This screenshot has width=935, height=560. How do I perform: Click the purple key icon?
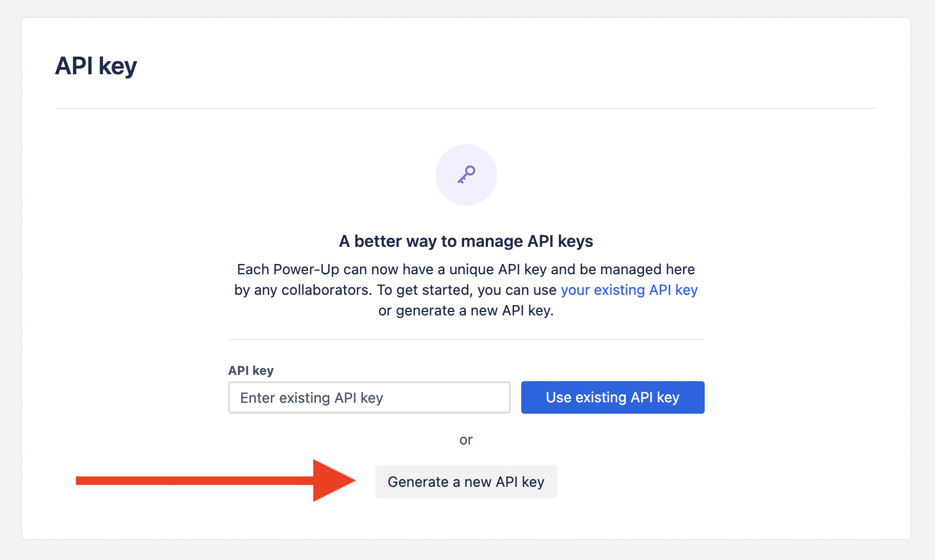click(466, 174)
